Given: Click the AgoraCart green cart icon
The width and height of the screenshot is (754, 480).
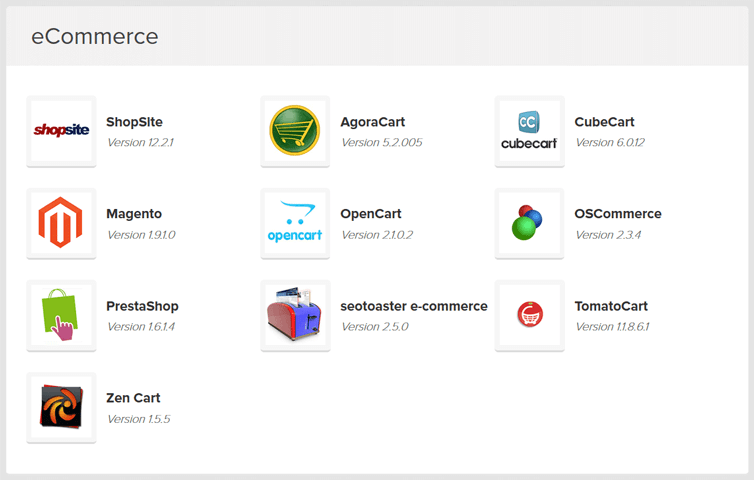Looking at the screenshot, I should pos(295,131).
